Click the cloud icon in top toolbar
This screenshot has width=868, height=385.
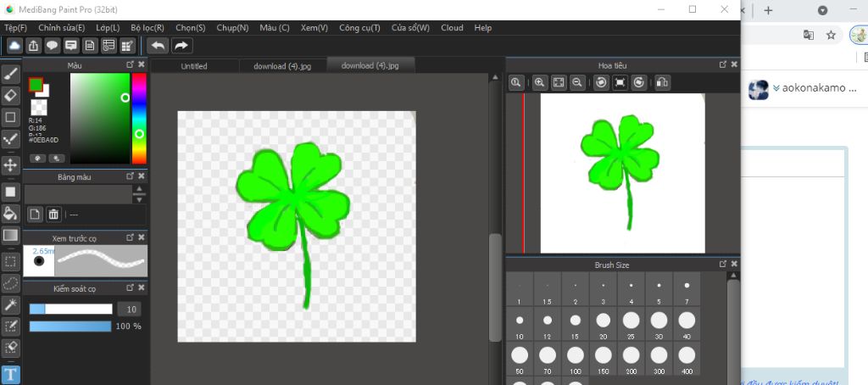point(15,46)
